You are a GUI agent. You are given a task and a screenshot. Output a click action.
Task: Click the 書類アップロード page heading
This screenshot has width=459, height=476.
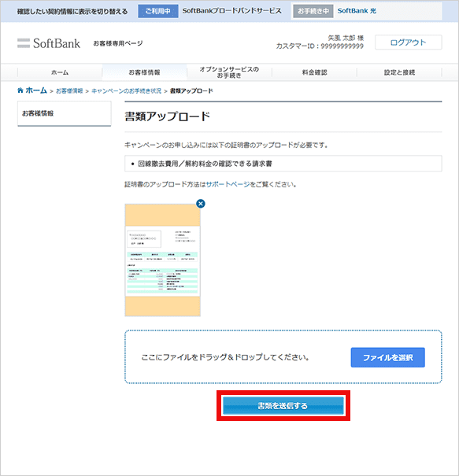pos(168,116)
